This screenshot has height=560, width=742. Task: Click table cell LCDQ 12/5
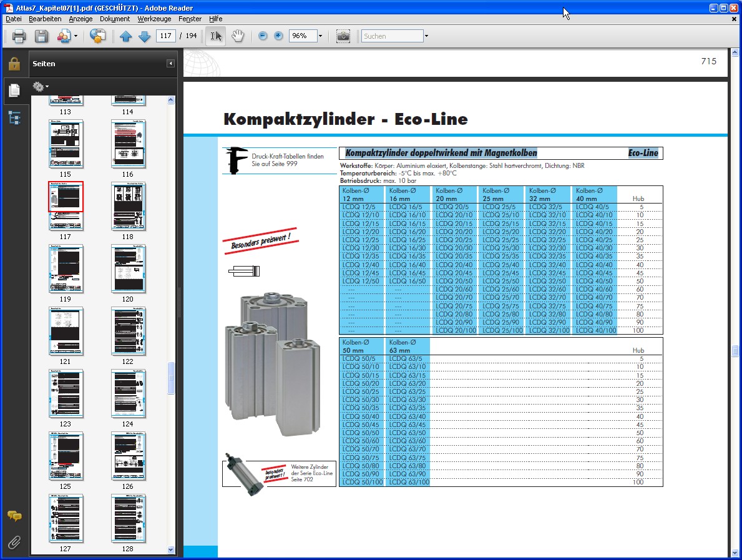click(x=359, y=207)
